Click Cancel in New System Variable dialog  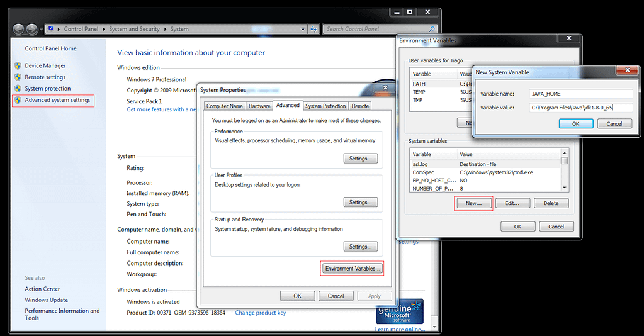point(614,123)
